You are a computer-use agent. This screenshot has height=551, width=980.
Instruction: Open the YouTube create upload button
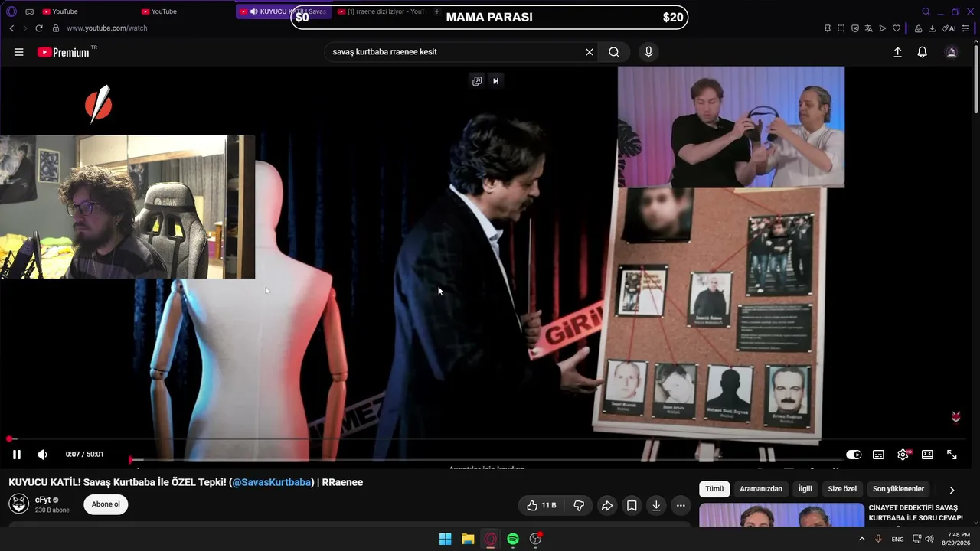[898, 52]
